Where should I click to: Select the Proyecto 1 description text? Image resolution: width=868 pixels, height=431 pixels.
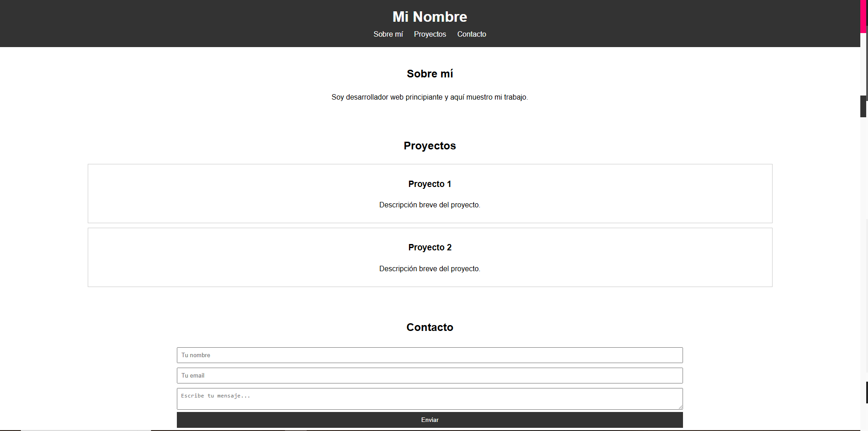tap(429, 205)
